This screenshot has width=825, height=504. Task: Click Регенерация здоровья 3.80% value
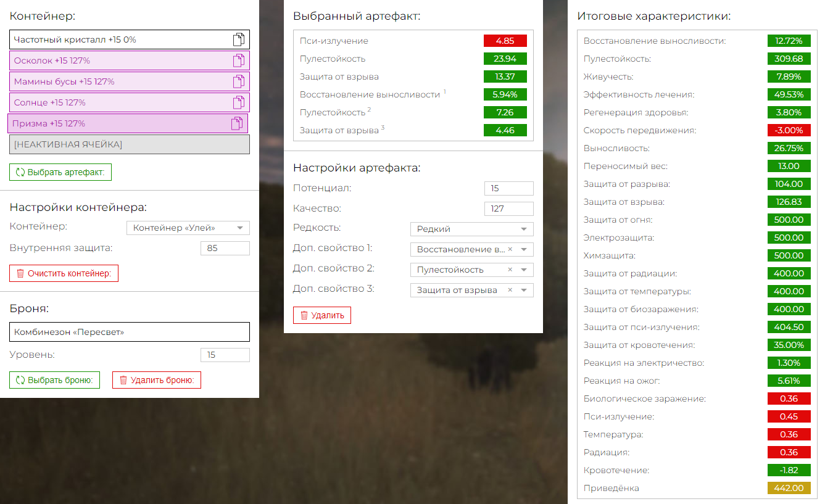789,113
